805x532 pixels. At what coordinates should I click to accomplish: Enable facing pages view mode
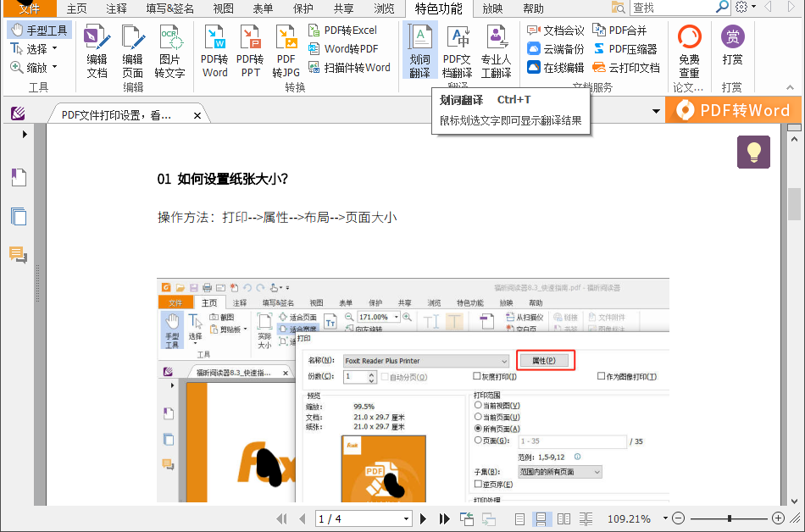point(563,518)
